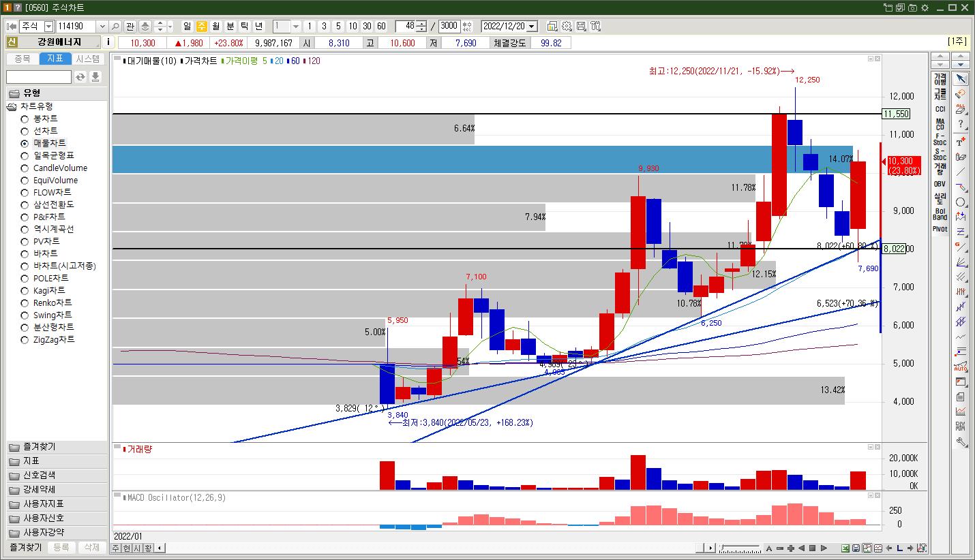
Task: Click the bottom save disk icon
Action: 856,548
